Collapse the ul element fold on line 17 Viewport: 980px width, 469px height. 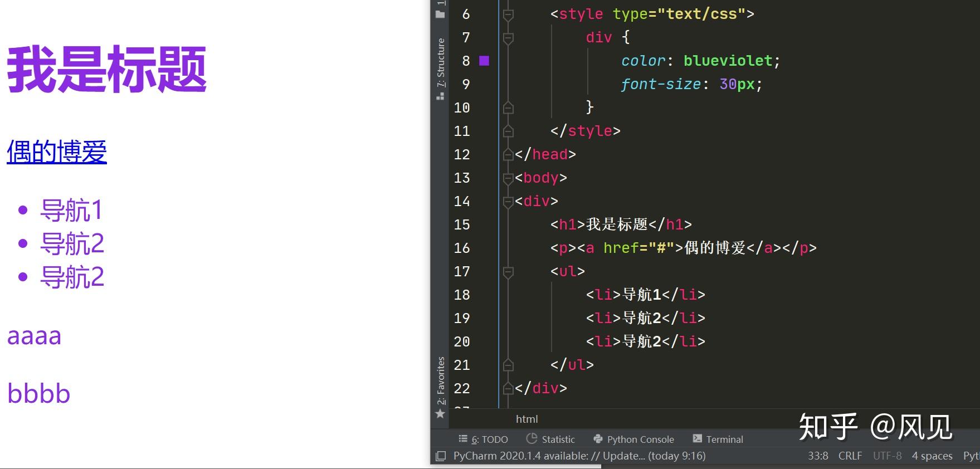pos(508,272)
